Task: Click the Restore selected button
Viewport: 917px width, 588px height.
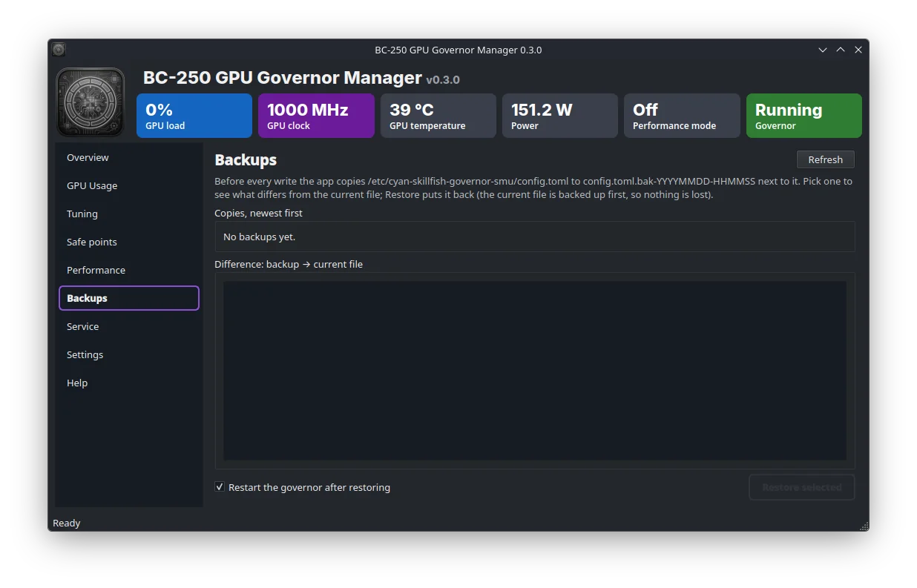Action: [x=802, y=487]
